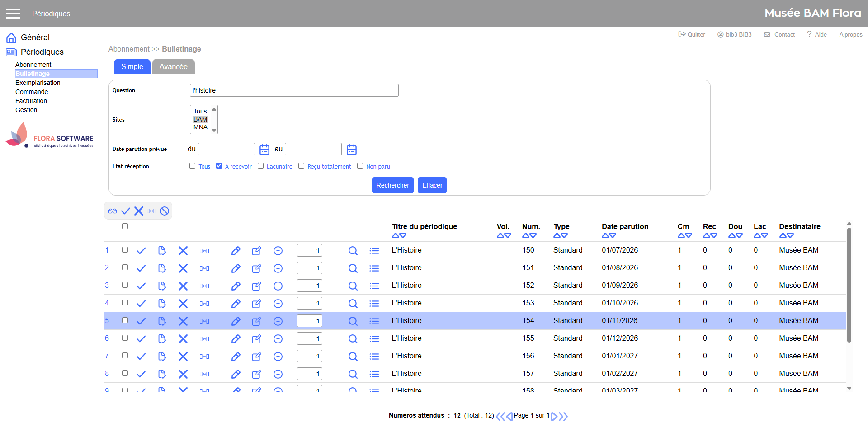Go to the first page double arrow
Screen dimensions: 868x427
(500, 416)
